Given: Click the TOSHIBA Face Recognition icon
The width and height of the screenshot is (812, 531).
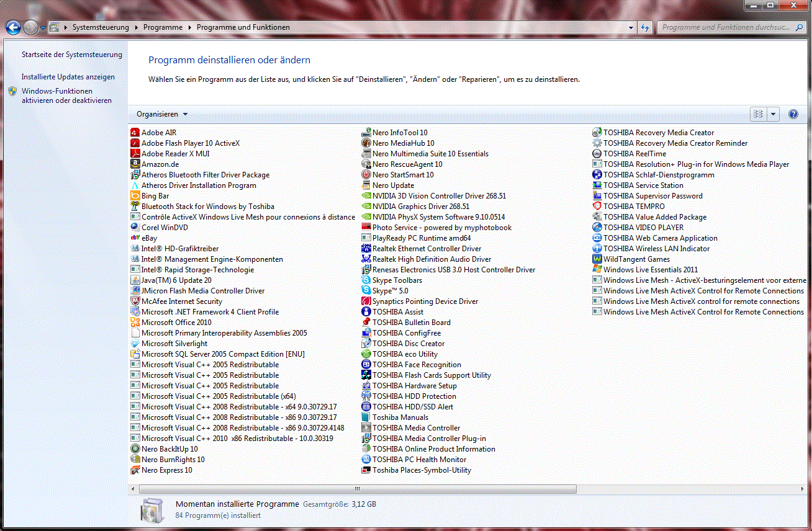Looking at the screenshot, I should pyautogui.click(x=367, y=365).
